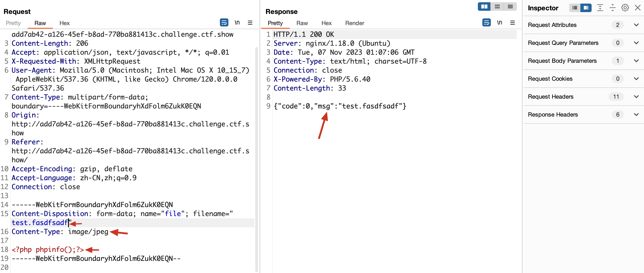The image size is (644, 273).
Task: Show non-printable characters in Response panel
Action: [x=500, y=23]
